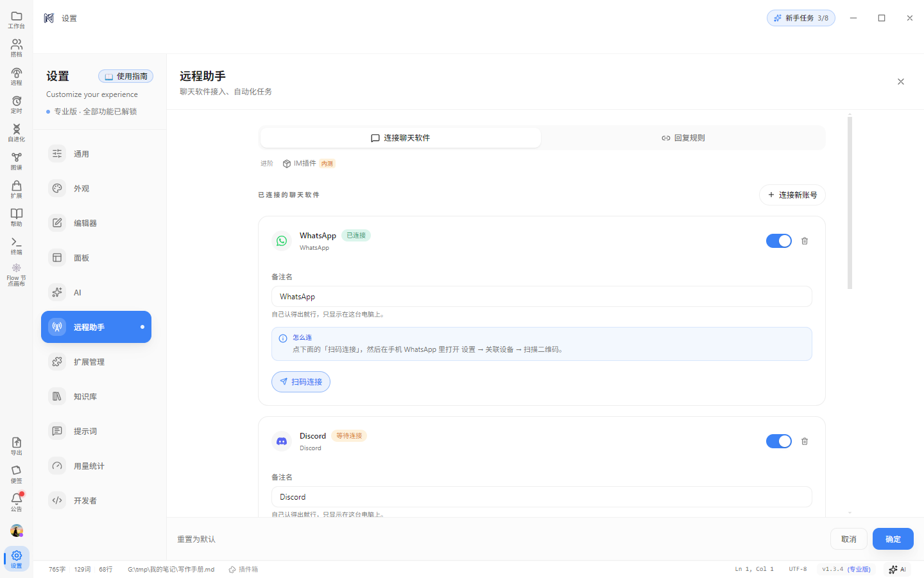Open 用量统计 usage statistics settings
The height and width of the screenshot is (578, 924).
click(x=96, y=466)
